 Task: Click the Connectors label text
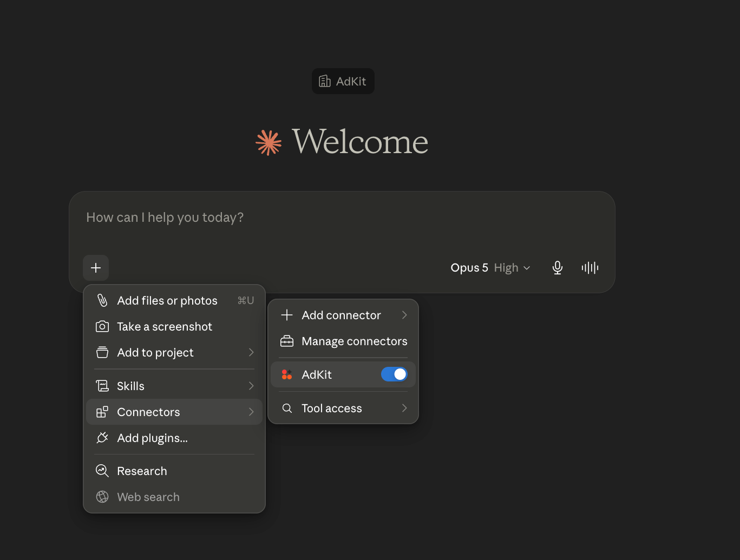[149, 412]
